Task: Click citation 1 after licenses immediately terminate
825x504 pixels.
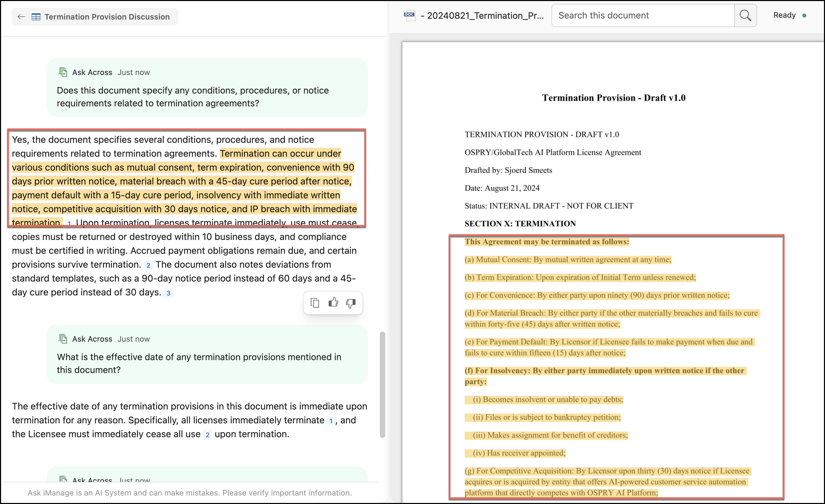Action: 331,421
